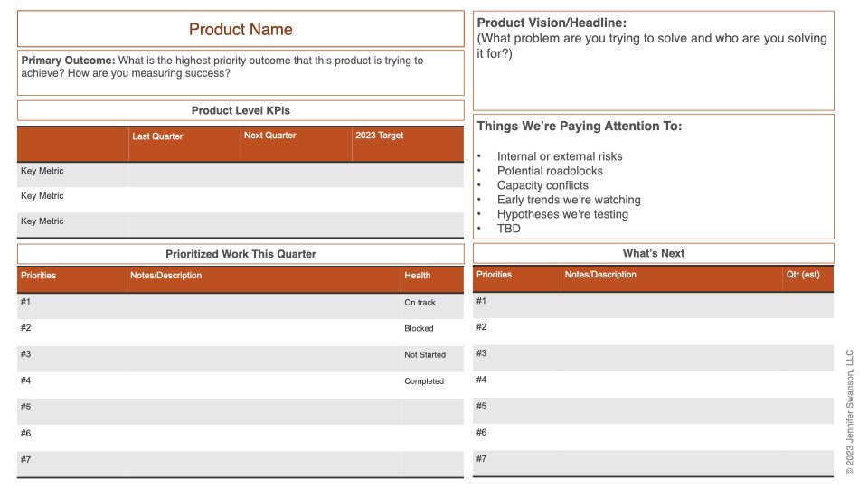The width and height of the screenshot is (868, 488).
Task: Select the Last Quarter column header
Action: pyautogui.click(x=157, y=136)
